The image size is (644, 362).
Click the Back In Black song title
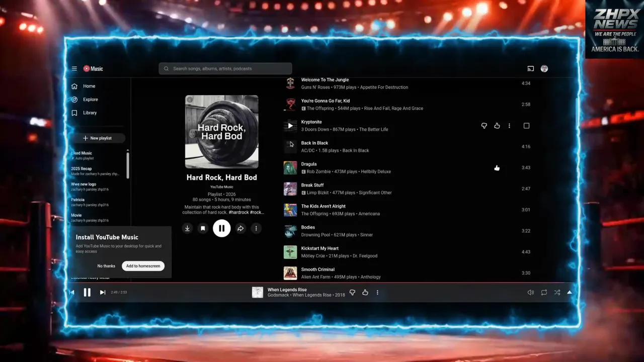pyautogui.click(x=314, y=143)
